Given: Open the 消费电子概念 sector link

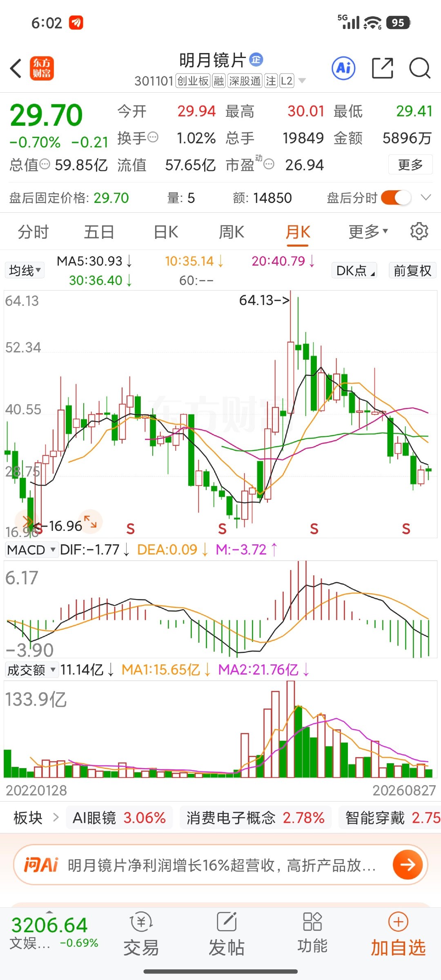Looking at the screenshot, I should click(x=255, y=817).
